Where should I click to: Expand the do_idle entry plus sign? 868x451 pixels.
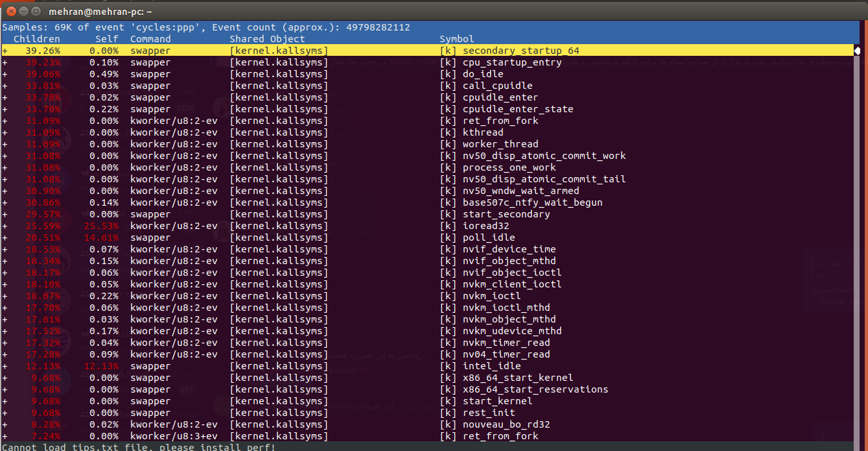pos(5,74)
